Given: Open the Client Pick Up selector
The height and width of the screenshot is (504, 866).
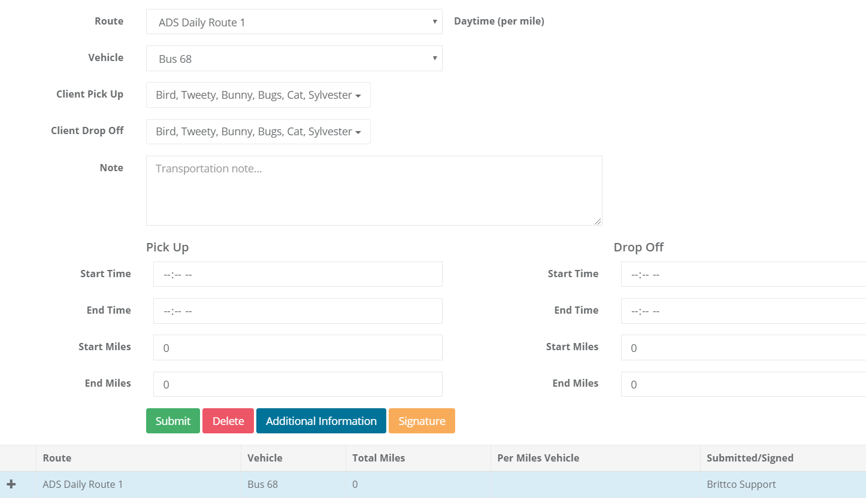Looking at the screenshot, I should 258,95.
